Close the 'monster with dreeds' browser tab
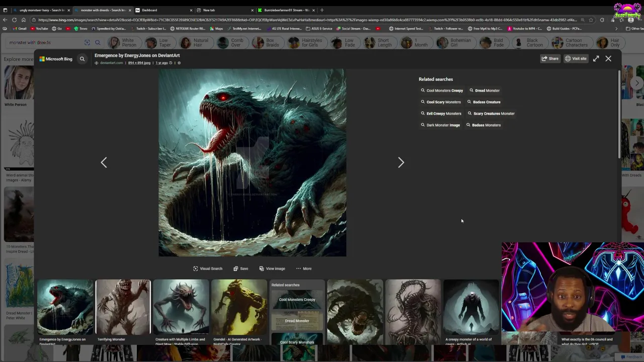 point(130,10)
